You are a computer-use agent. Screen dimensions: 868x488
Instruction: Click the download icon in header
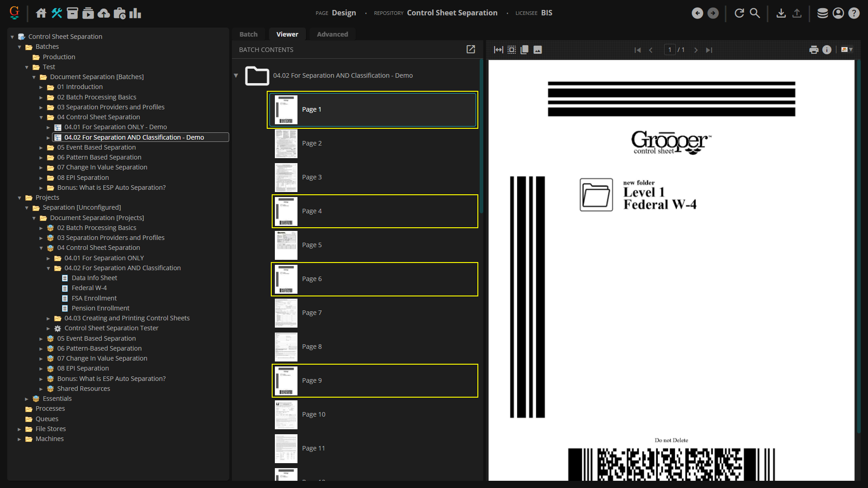[781, 13]
